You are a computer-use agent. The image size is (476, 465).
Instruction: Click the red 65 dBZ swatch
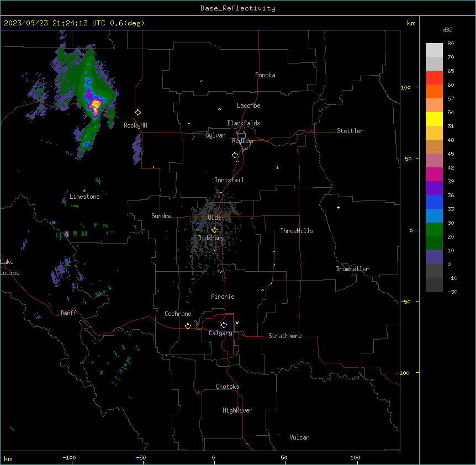click(x=434, y=78)
